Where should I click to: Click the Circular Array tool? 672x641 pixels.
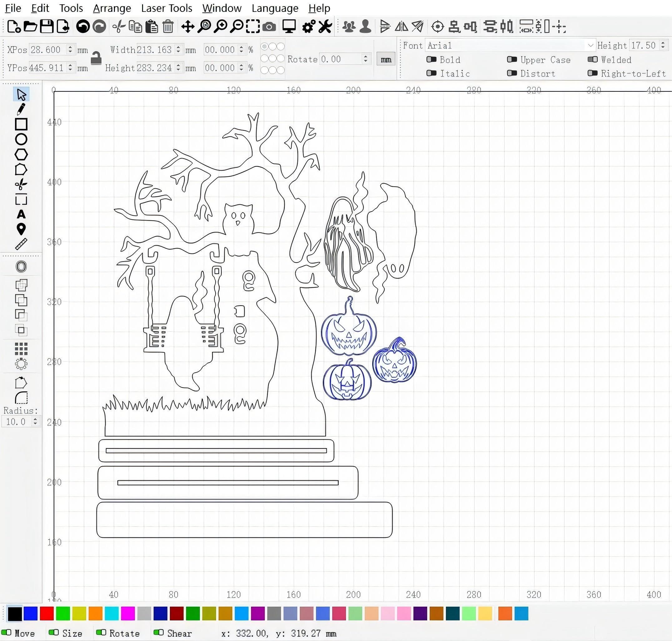(x=21, y=364)
